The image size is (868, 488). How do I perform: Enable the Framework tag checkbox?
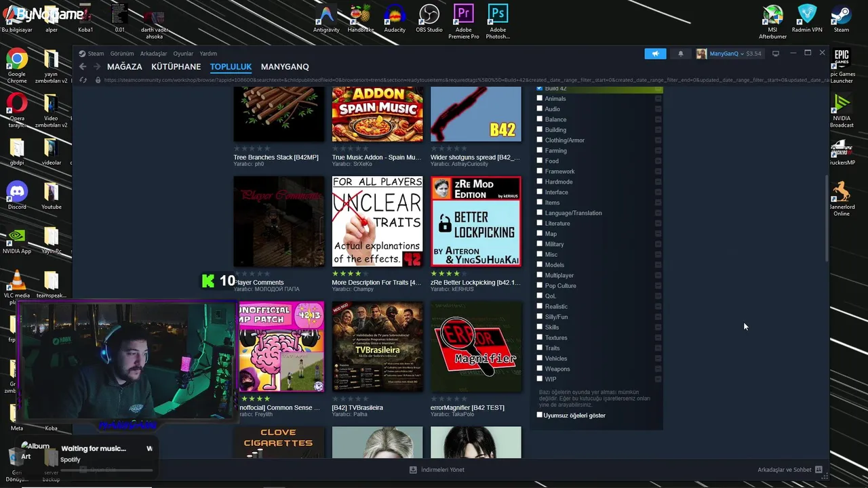pos(540,171)
